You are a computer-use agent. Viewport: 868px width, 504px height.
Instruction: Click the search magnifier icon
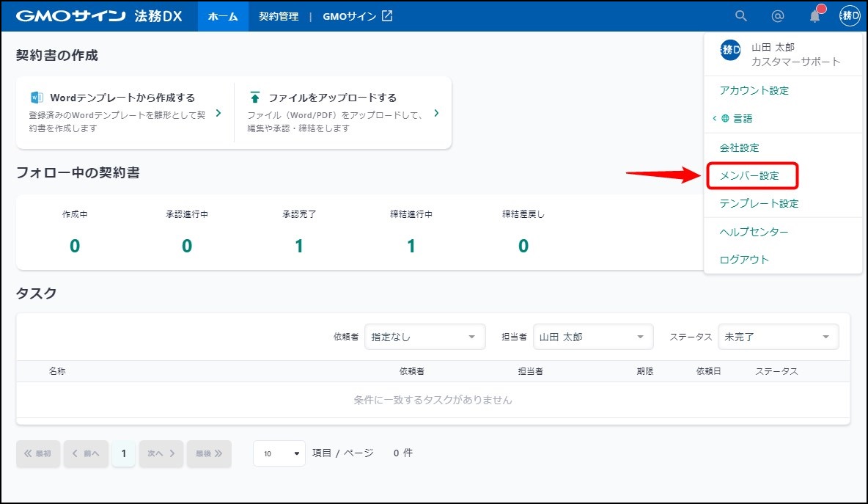pos(741,16)
